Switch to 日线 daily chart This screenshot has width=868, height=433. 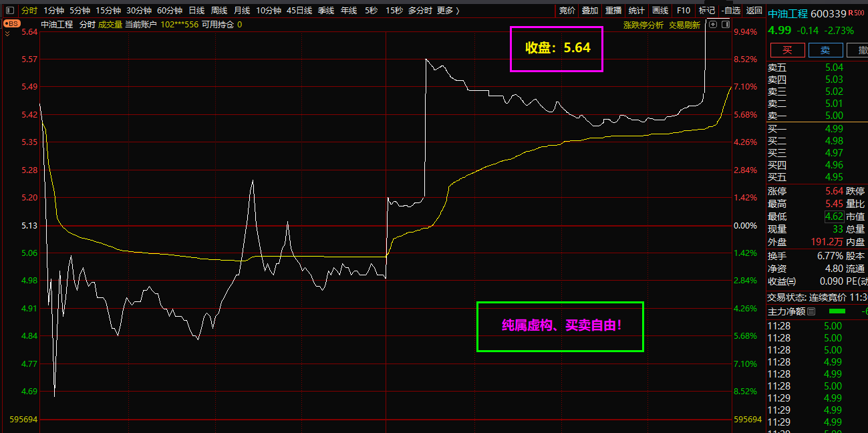[196, 11]
